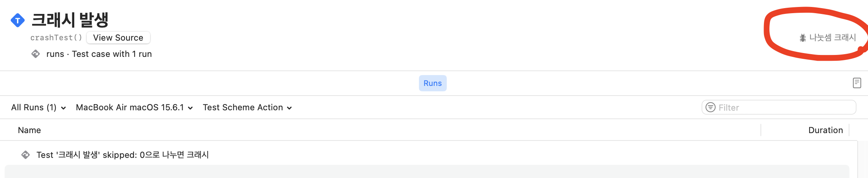Click the empty gray row below the skipped test
This screenshot has height=178, width=868.
click(x=427, y=171)
